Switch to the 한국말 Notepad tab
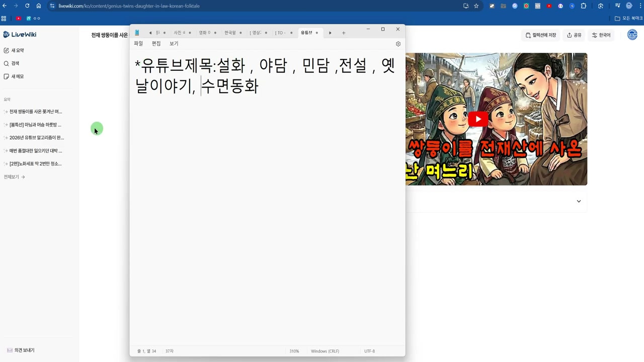The width and height of the screenshot is (644, 362). click(232, 33)
